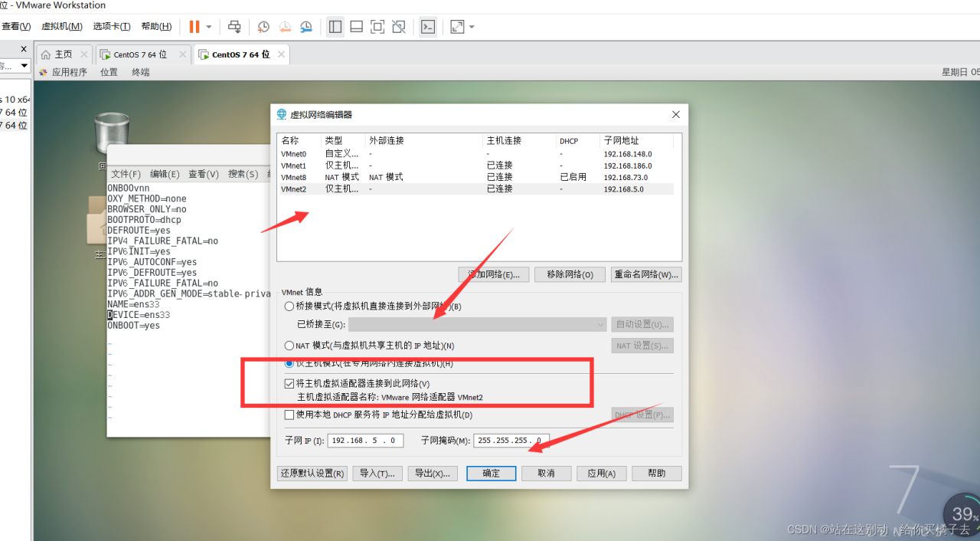The image size is (980, 541).
Task: Open the 帮助(H) menu
Action: click(x=156, y=26)
